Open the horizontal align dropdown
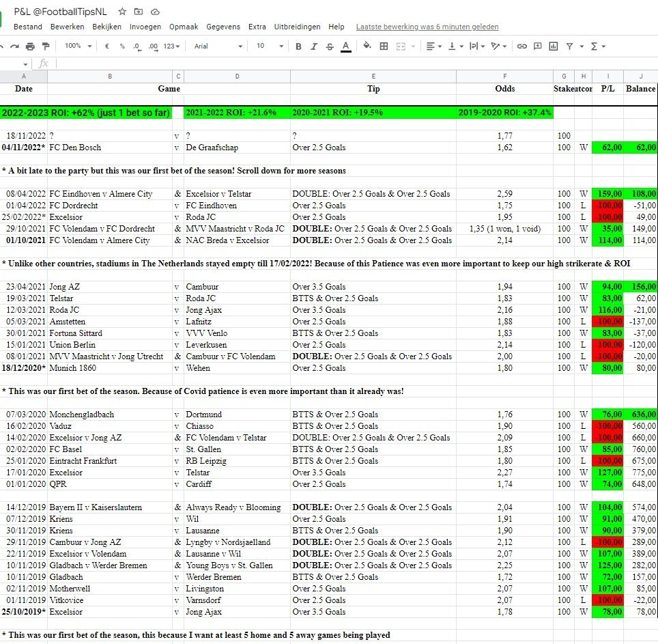Screen dimensions: 658x644 click(434, 46)
